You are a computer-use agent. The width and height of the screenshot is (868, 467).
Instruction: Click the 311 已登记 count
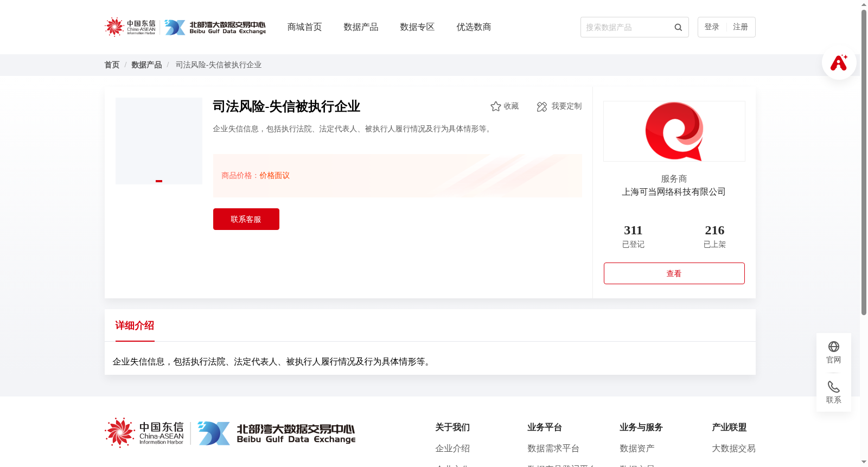[633, 236]
